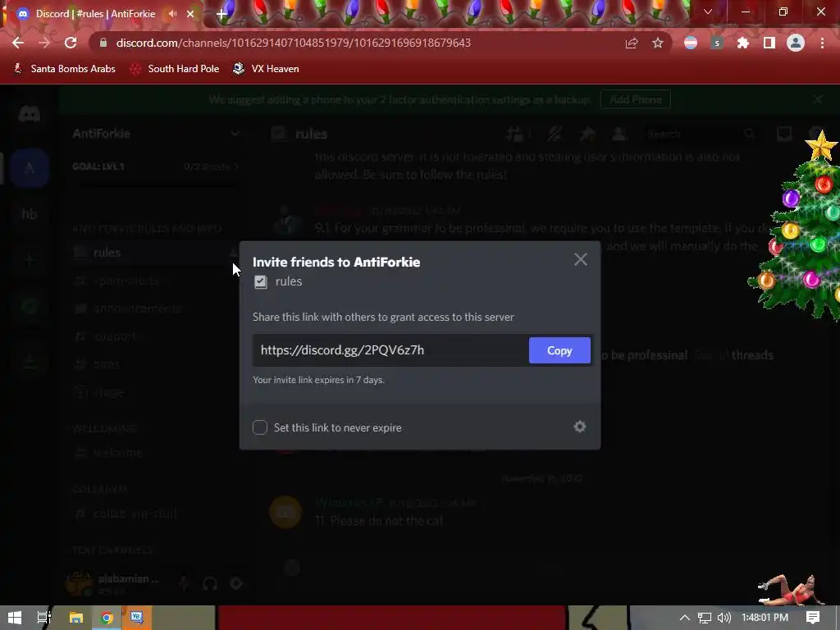840x630 pixels.
Task: Open taskbar clock showing 1:48:01 PM
Action: (765, 618)
